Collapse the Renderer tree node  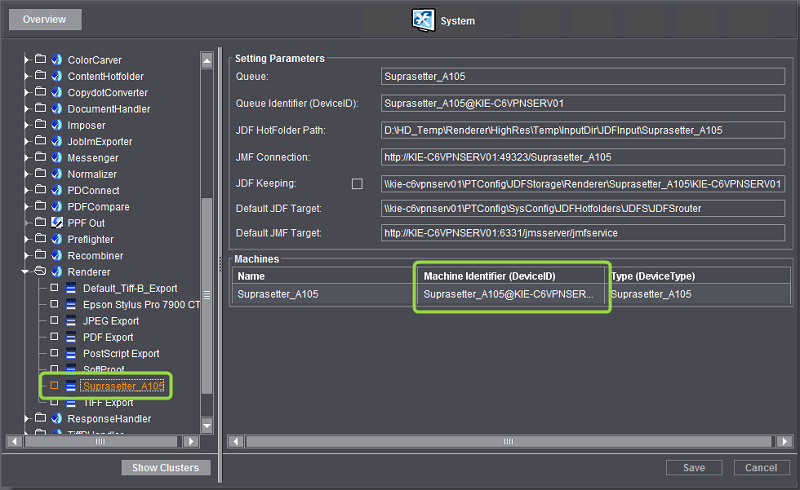(26, 272)
